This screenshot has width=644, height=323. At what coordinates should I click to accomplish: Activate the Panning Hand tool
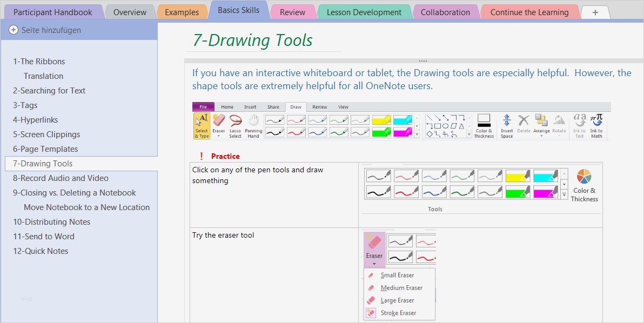click(253, 125)
